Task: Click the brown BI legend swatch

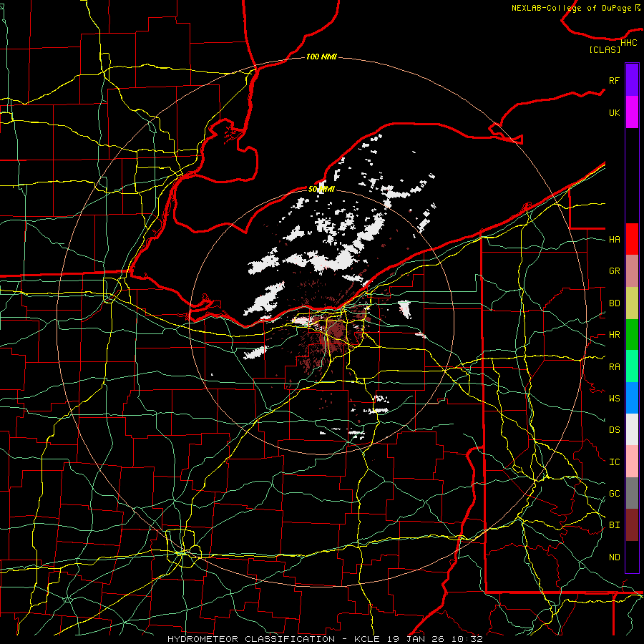Action: [x=632, y=525]
